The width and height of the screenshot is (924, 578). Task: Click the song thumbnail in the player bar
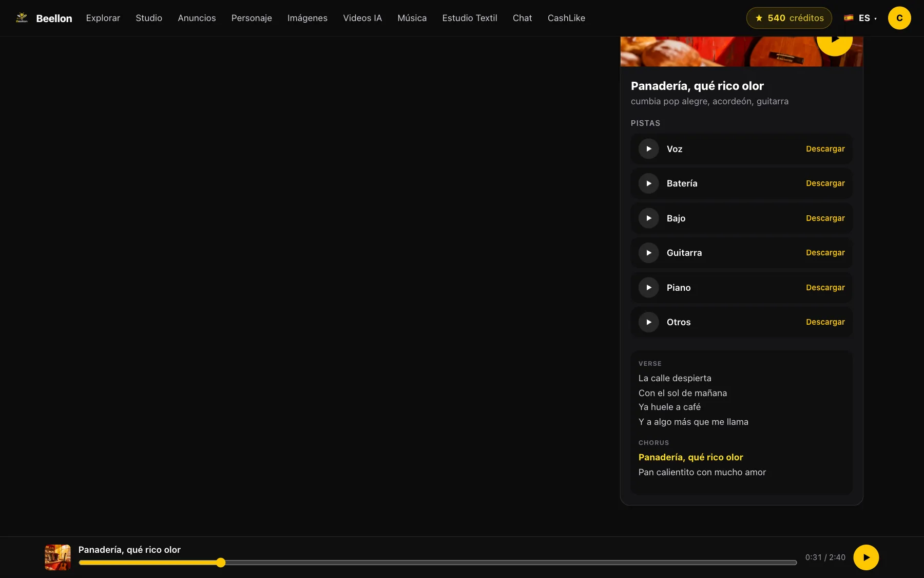pyautogui.click(x=57, y=557)
